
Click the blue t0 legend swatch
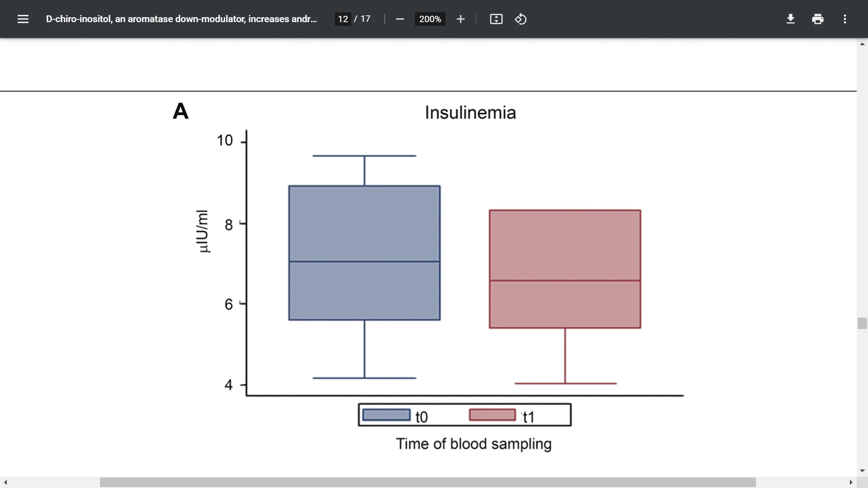tap(387, 415)
